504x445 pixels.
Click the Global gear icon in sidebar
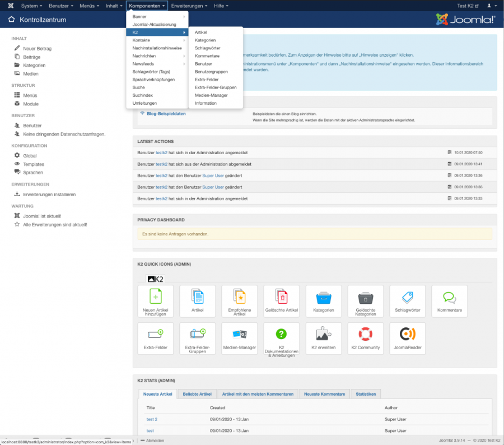pos(17,155)
